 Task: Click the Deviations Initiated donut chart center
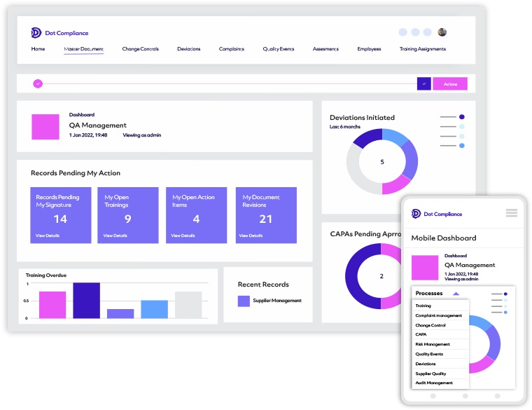tap(382, 162)
